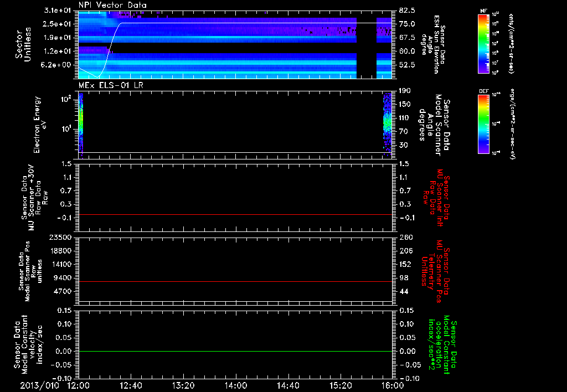Click the "2013/010" date label
Viewport: 567px width, 392px height.
point(39,385)
